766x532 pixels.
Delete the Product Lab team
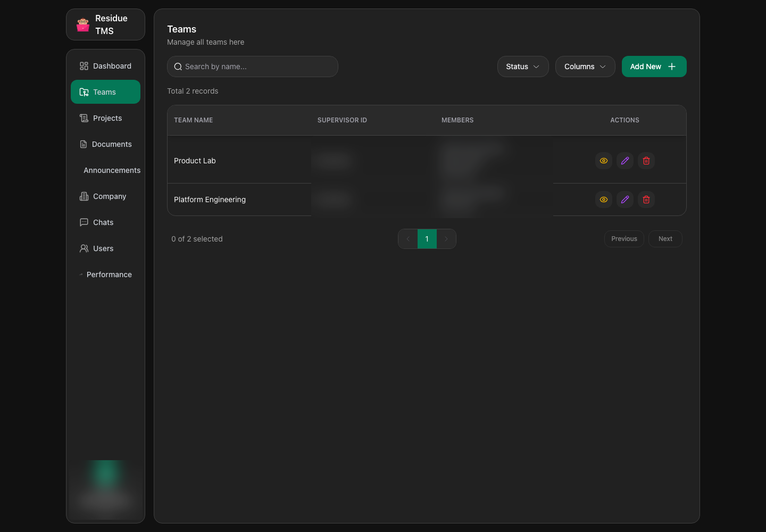pyautogui.click(x=646, y=161)
